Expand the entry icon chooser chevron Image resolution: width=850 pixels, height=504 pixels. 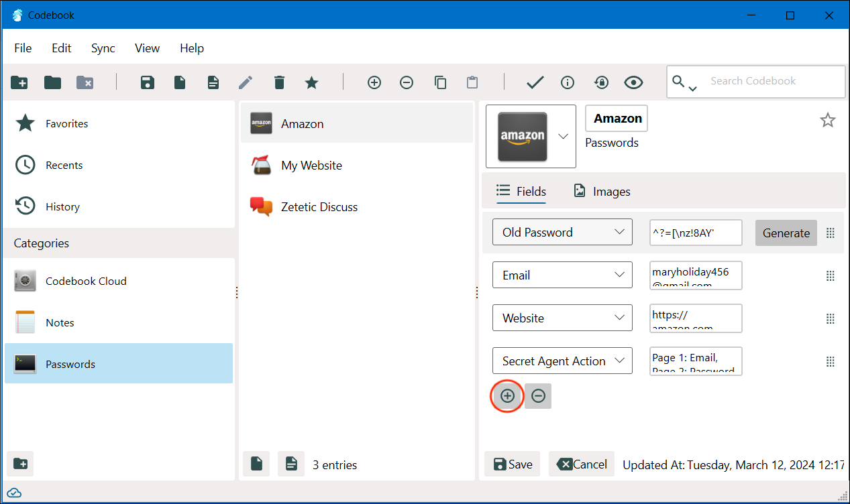(x=564, y=136)
